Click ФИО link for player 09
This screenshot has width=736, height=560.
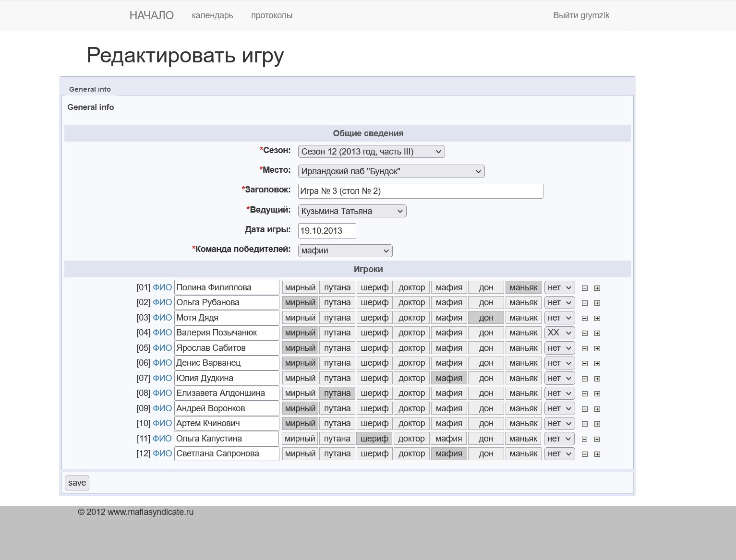[162, 408]
